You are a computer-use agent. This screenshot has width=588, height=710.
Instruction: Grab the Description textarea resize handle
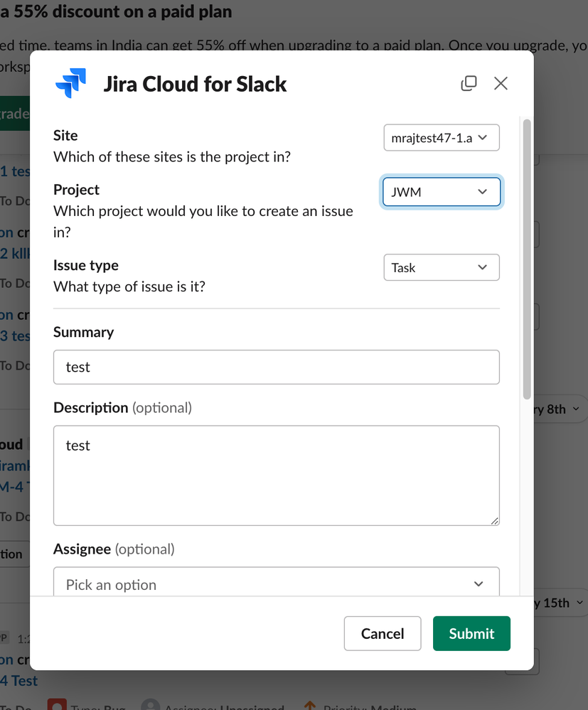click(495, 521)
